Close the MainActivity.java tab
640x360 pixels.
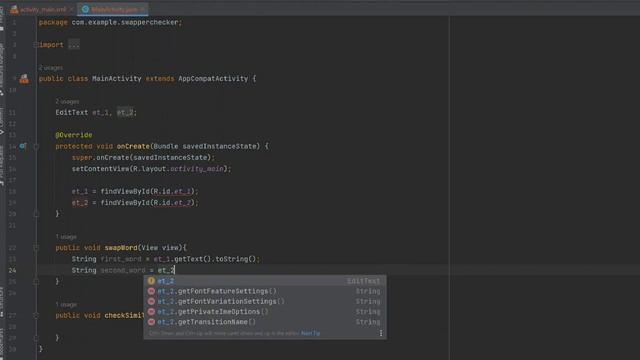point(143,9)
